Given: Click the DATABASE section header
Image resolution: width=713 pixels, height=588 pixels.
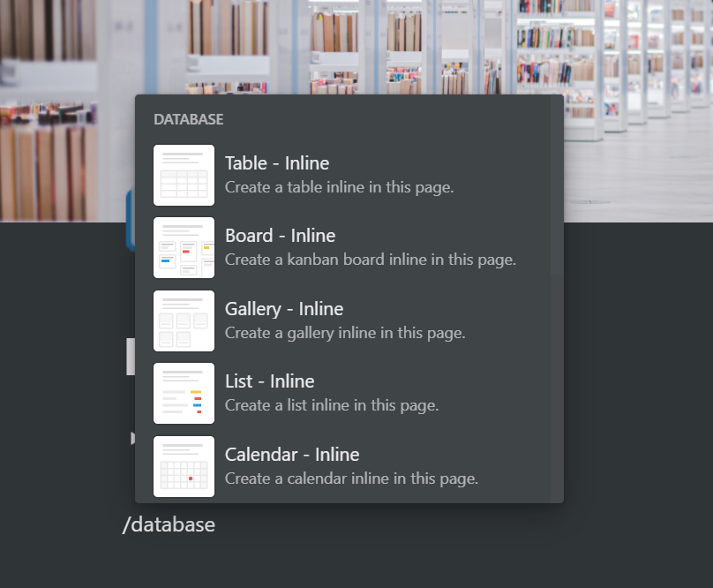Looking at the screenshot, I should click(x=188, y=119).
